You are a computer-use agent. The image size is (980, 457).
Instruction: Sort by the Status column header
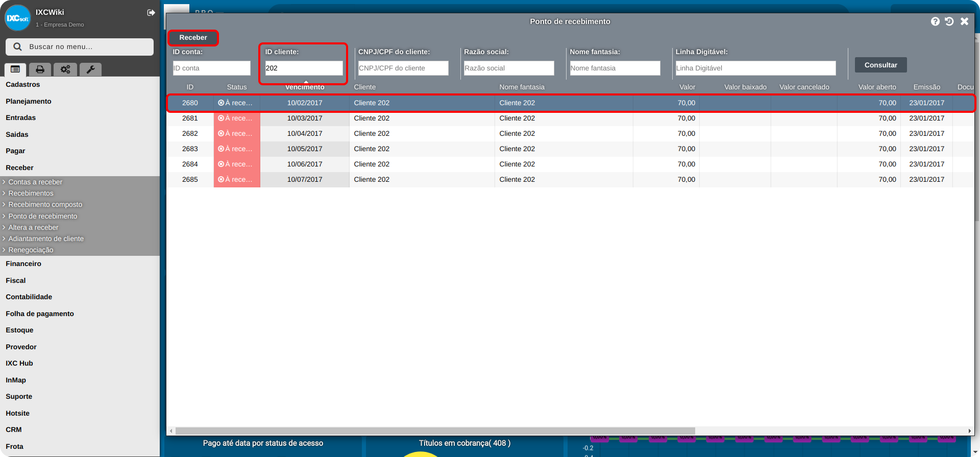pos(237,87)
